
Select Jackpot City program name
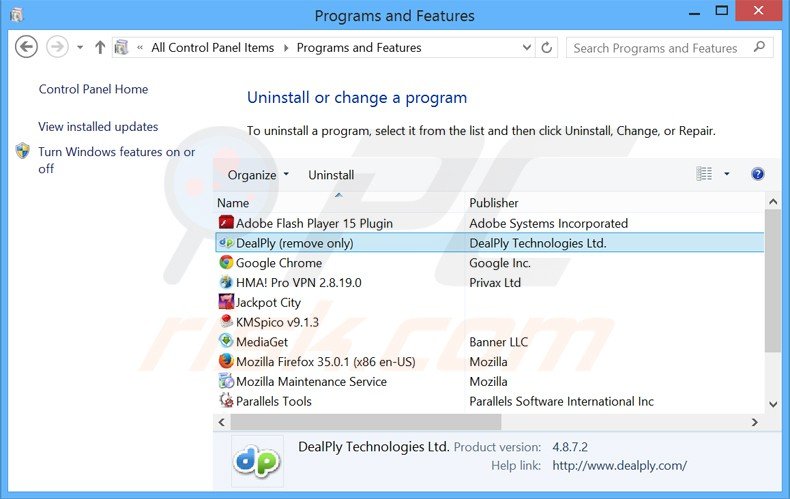268,302
